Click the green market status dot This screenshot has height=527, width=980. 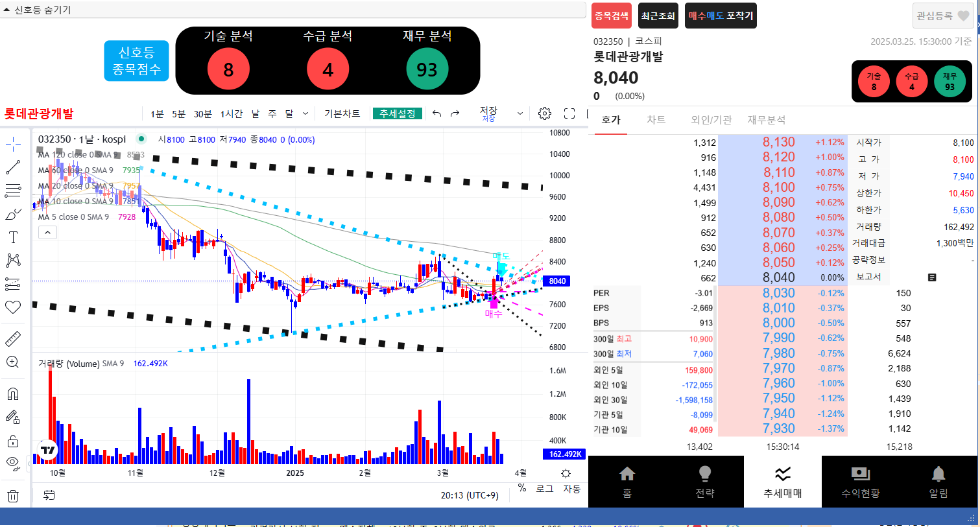141,139
